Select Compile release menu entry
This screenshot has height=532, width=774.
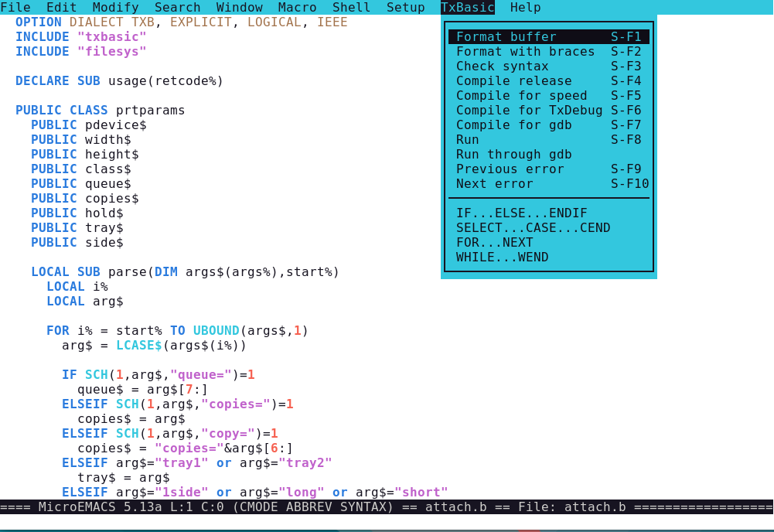[548, 81]
